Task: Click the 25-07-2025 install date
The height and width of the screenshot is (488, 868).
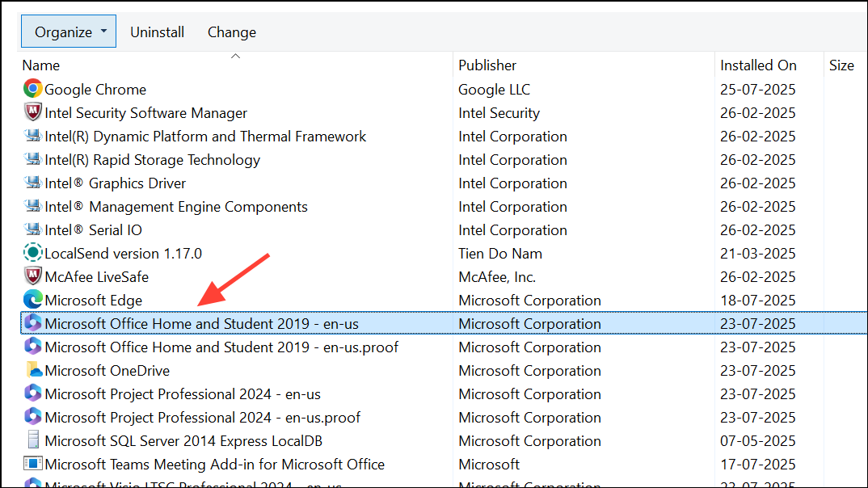Action: 757,89
